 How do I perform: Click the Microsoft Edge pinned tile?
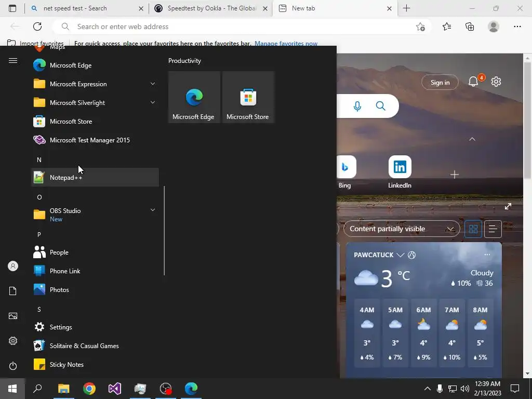coord(194,97)
